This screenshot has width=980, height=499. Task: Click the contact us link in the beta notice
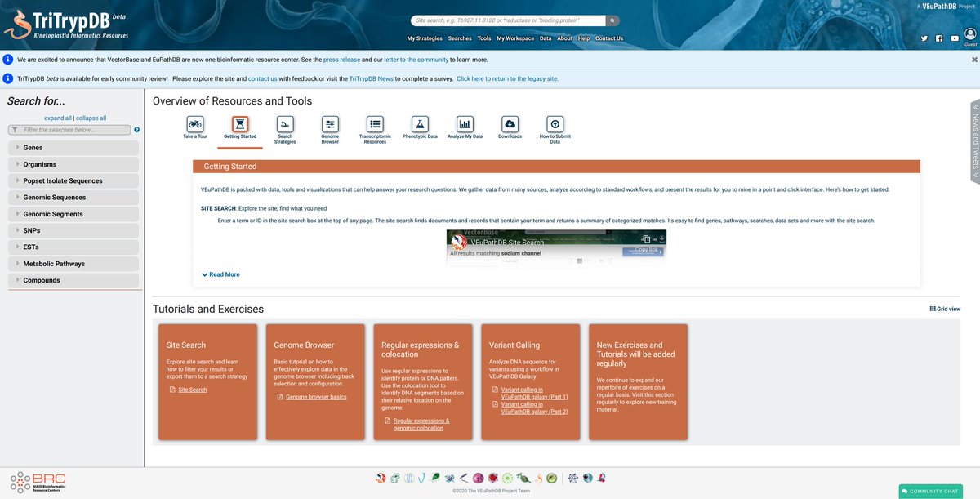pyautogui.click(x=263, y=78)
